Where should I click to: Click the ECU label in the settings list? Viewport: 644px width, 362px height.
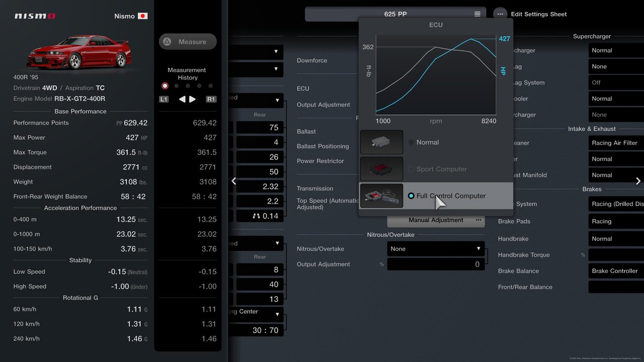303,88
